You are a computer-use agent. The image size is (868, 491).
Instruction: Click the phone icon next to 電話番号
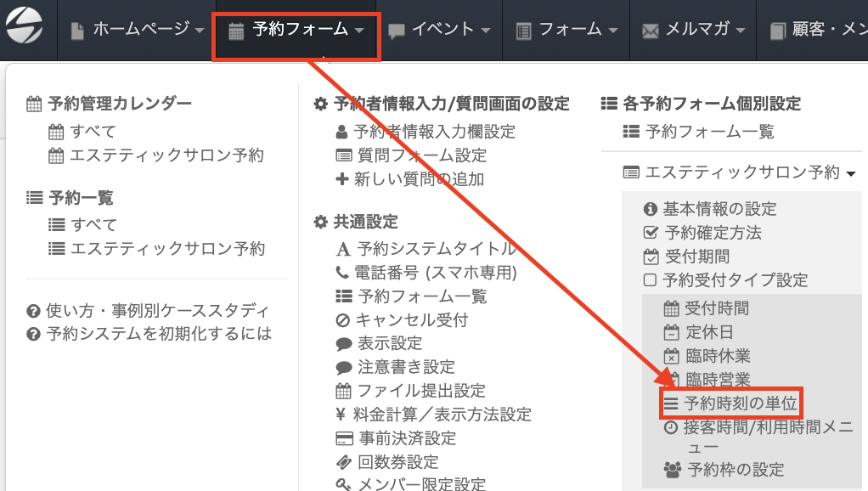[342, 273]
